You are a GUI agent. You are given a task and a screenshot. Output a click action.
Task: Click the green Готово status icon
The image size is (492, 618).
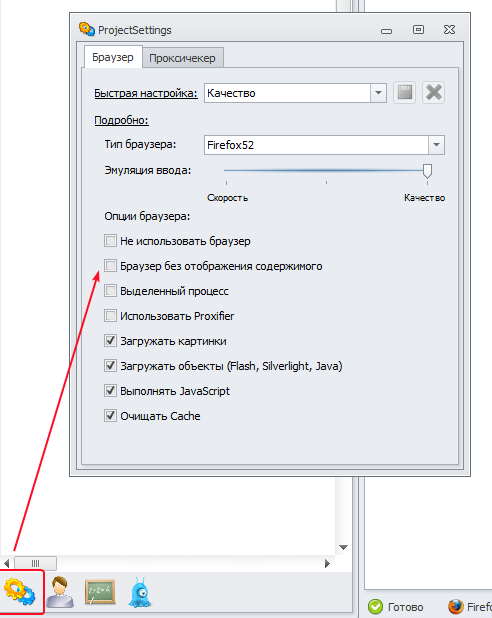coord(375,607)
